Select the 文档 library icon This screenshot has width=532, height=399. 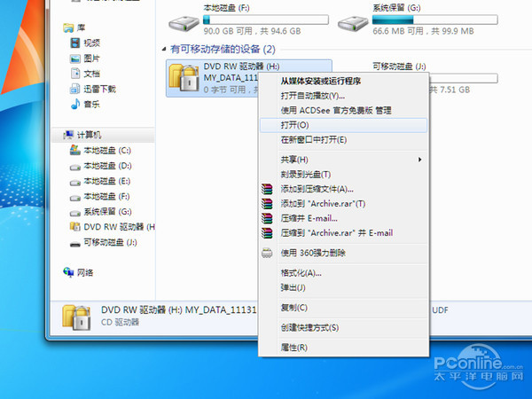click(x=75, y=74)
